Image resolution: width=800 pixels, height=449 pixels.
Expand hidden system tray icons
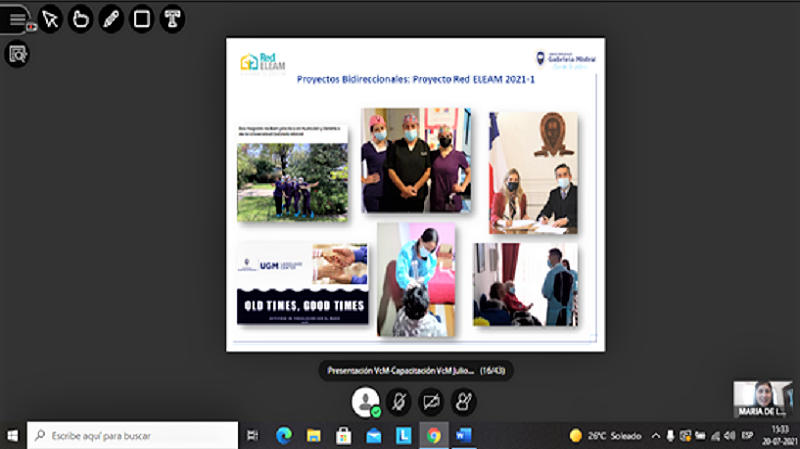tap(656, 436)
